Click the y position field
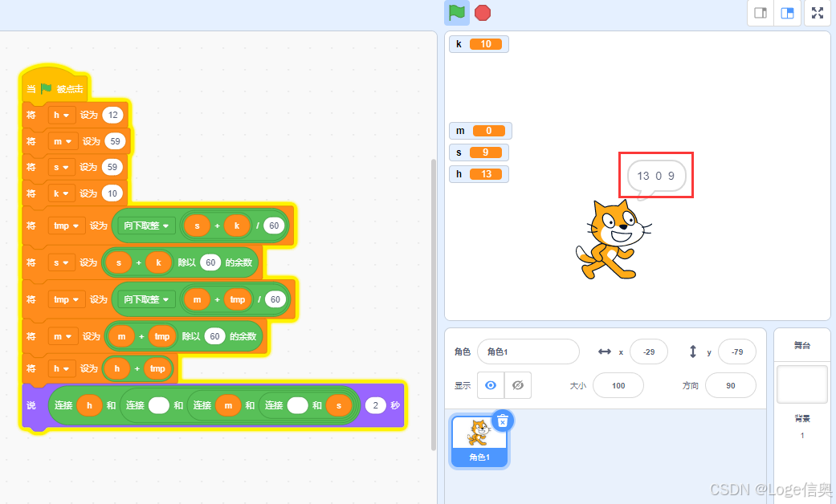The height and width of the screenshot is (504, 836). click(737, 352)
